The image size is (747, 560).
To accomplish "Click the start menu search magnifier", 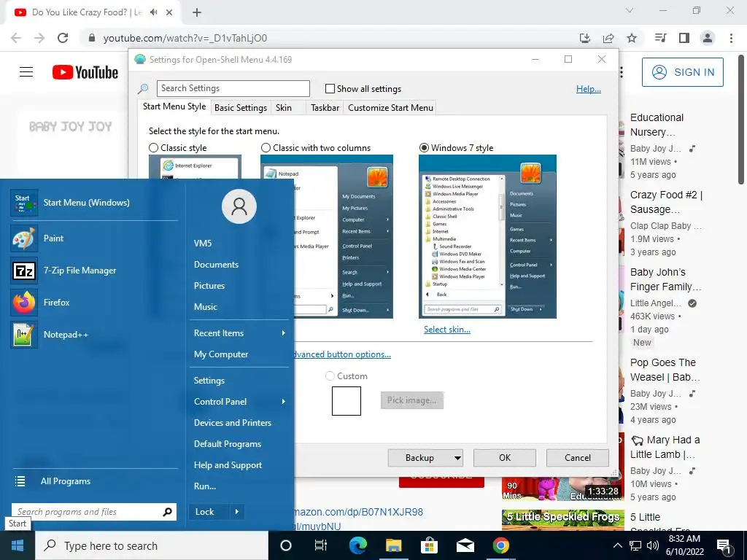I will pyautogui.click(x=167, y=512).
